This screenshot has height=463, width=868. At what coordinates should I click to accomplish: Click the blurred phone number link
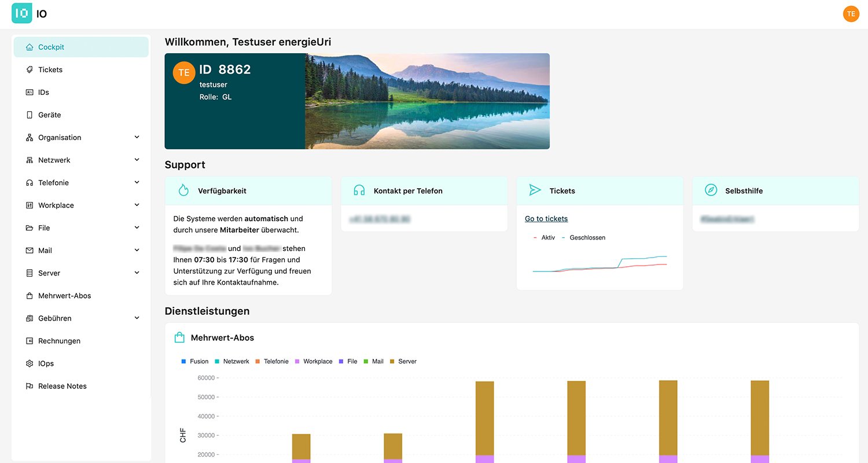tap(380, 219)
